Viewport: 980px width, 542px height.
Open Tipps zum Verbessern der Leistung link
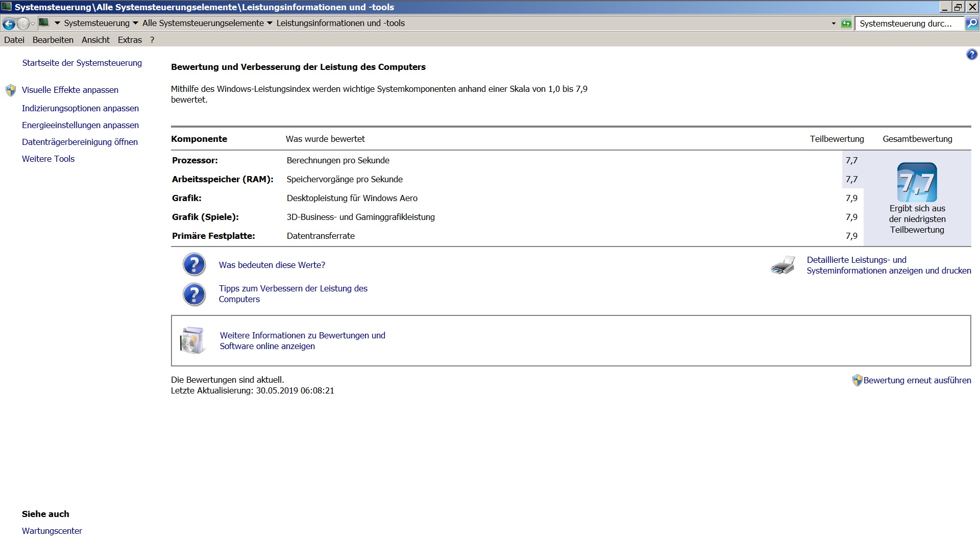tap(293, 294)
